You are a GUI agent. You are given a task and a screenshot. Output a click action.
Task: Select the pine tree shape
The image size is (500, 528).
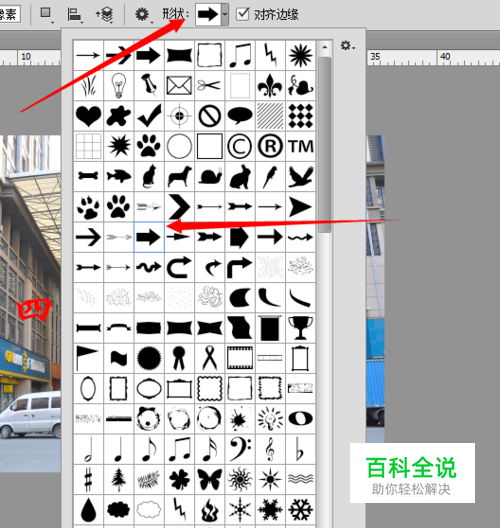(x=119, y=480)
